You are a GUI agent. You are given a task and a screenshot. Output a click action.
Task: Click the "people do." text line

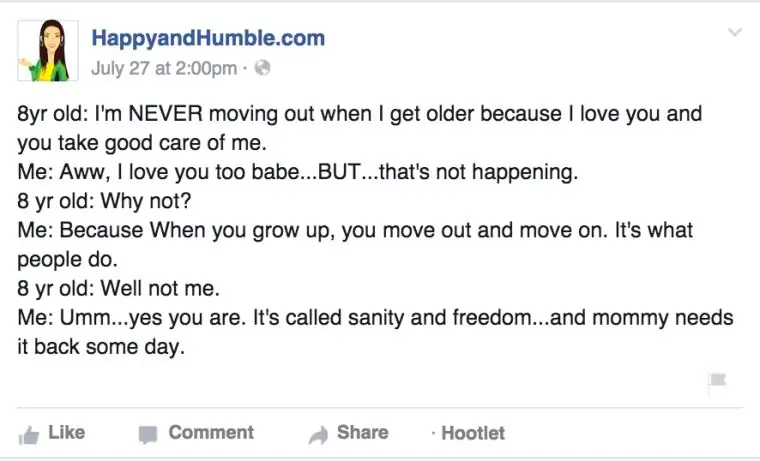click(x=67, y=260)
